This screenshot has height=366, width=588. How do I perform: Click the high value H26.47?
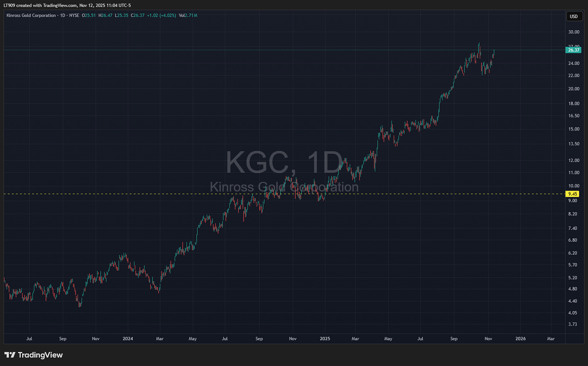coord(105,15)
